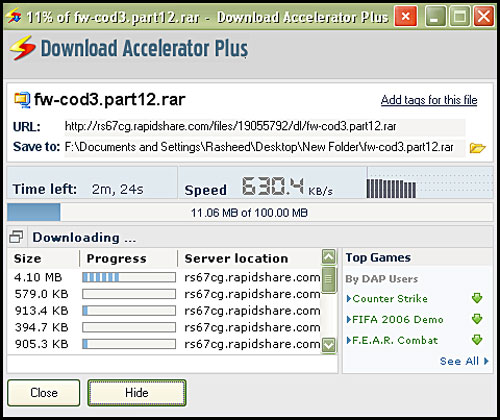Image resolution: width=500 pixels, height=420 pixels.
Task: Click the Save to path field
Action: [x=265, y=147]
